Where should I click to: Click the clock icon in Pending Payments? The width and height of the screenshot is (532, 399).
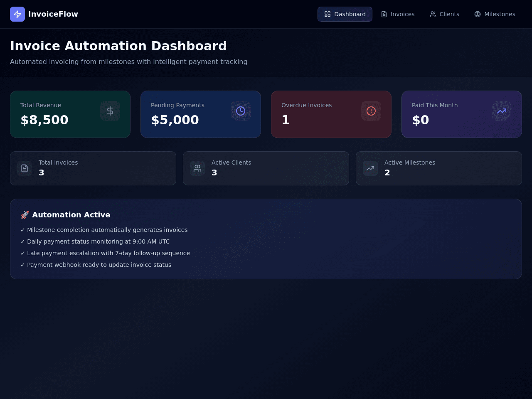pyautogui.click(x=241, y=111)
